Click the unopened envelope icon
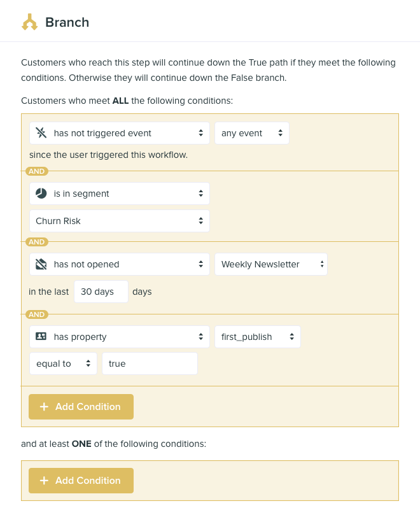 [41, 264]
